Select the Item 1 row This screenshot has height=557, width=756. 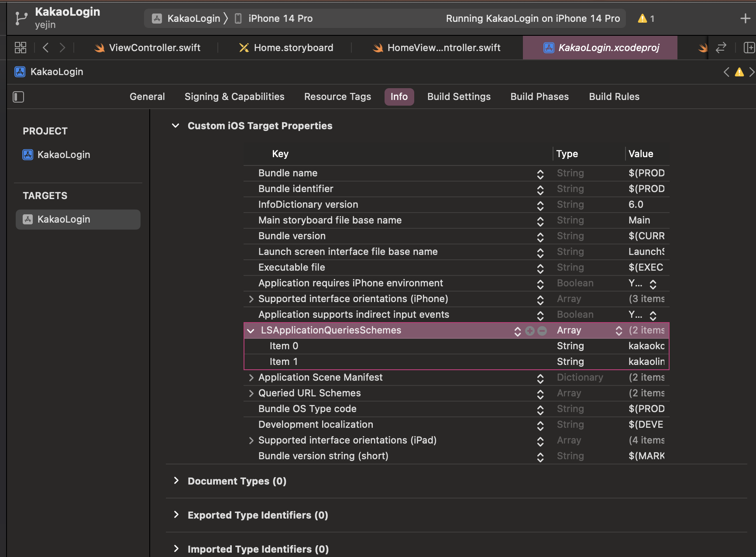tap(456, 362)
